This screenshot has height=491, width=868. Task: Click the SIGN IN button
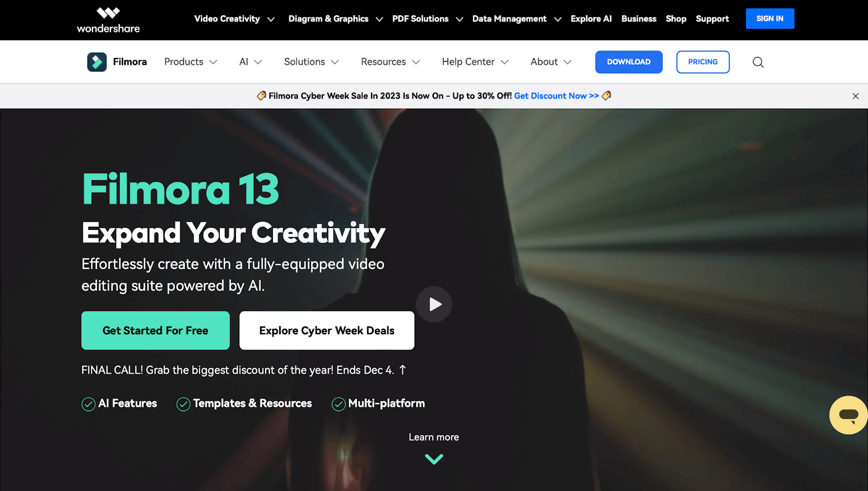coord(770,18)
